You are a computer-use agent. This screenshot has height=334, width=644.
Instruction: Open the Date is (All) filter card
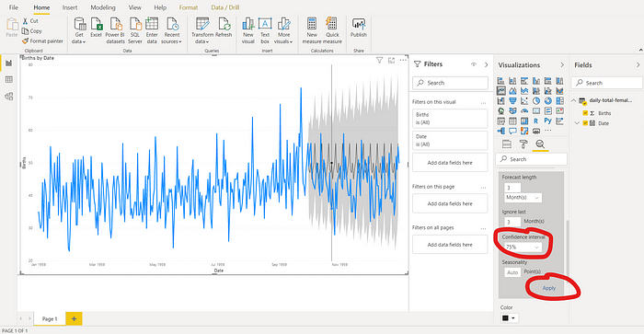(450, 140)
